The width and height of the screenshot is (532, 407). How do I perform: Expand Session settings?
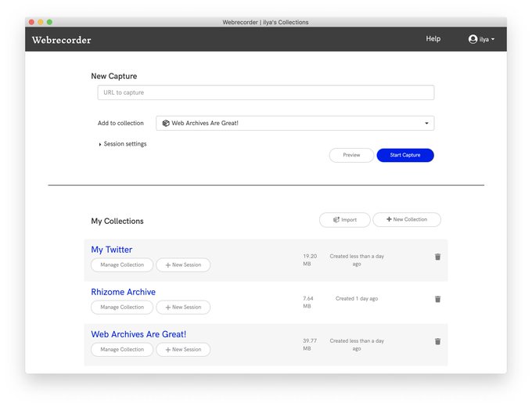click(123, 144)
